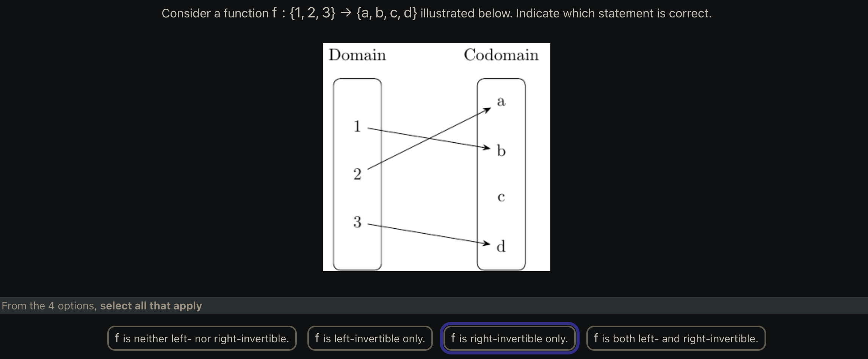
Task: Click element 2 in the domain box
Action: pos(357,174)
